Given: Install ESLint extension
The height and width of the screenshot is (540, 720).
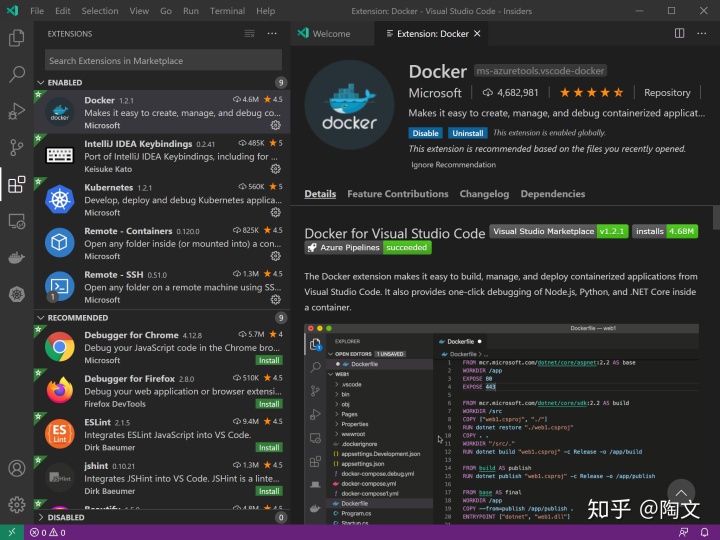Looking at the screenshot, I should (x=269, y=448).
